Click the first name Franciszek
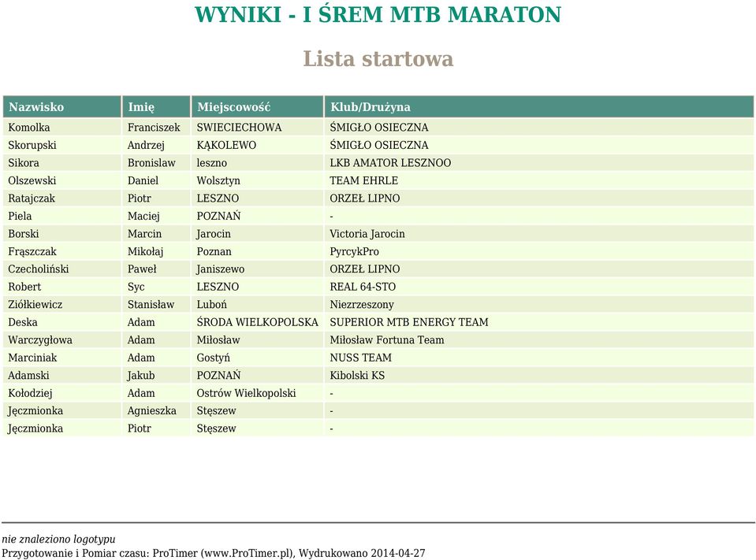The width and height of the screenshot is (756, 560). pos(154,128)
